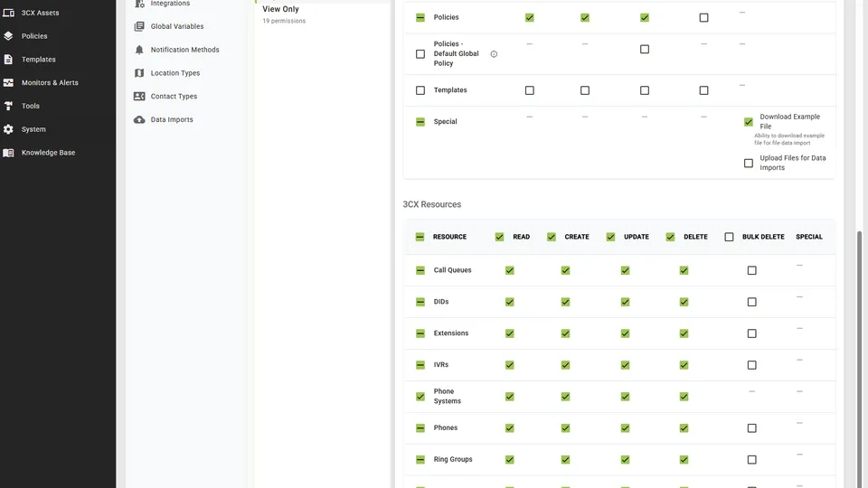Image resolution: width=868 pixels, height=488 pixels.
Task: Open Monitors & Alerts menu item
Action: click(50, 82)
